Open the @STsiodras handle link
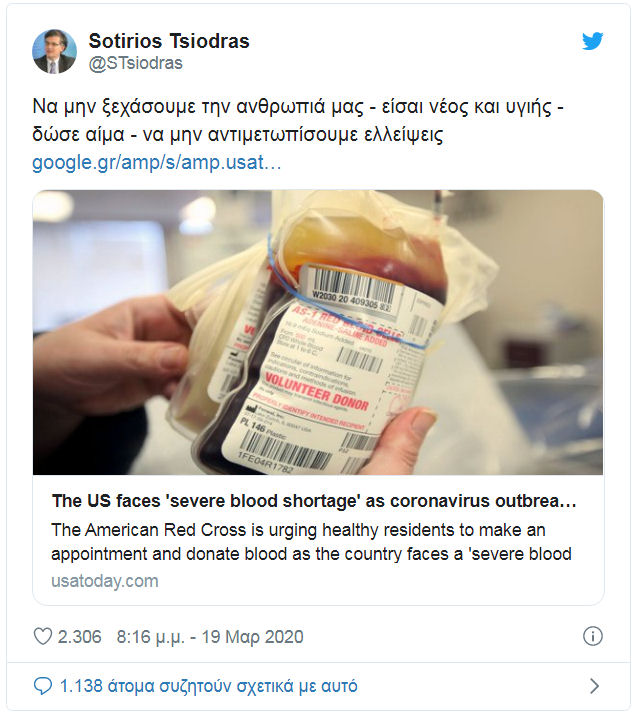The image size is (637, 724). coord(136,63)
